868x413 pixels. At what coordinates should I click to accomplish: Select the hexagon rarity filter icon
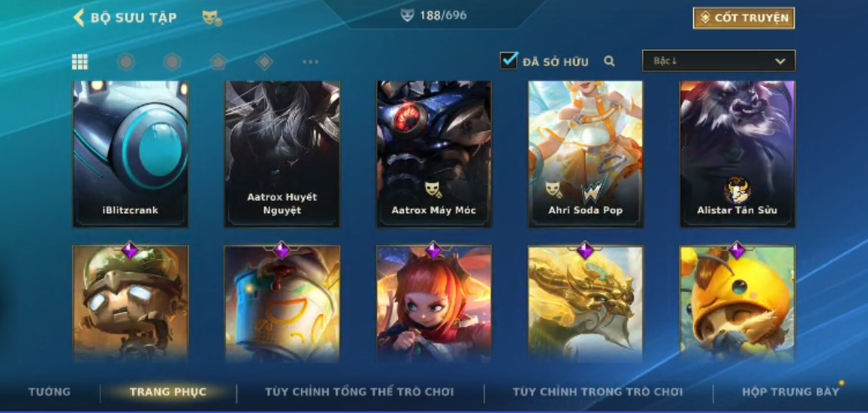172,62
